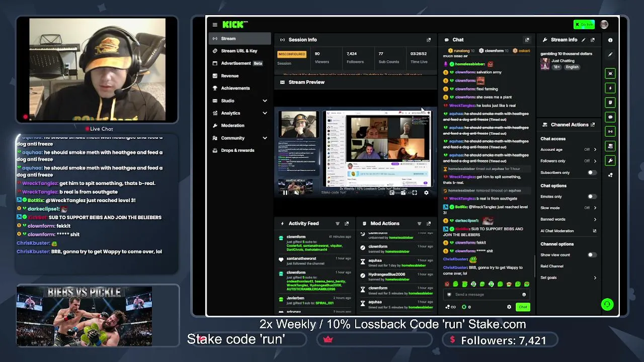Click the 03:26:52 Time Live value
Viewport: 644px width, 362px height.
point(419,54)
